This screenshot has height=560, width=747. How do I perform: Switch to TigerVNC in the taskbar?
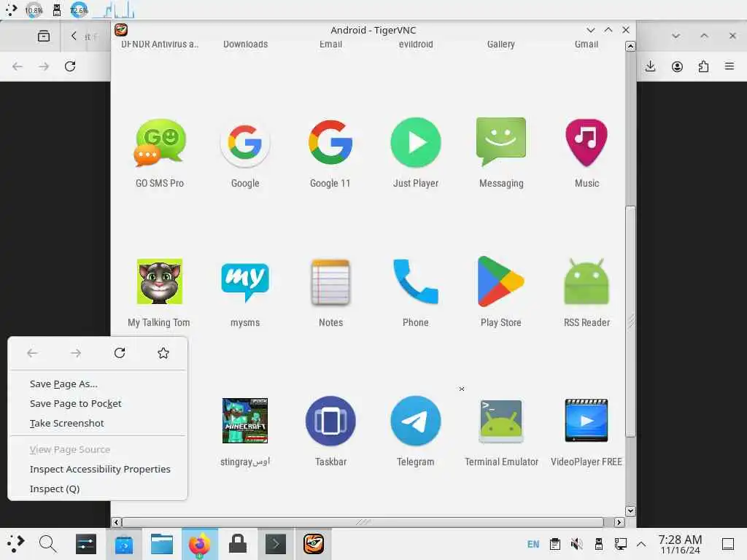click(314, 543)
